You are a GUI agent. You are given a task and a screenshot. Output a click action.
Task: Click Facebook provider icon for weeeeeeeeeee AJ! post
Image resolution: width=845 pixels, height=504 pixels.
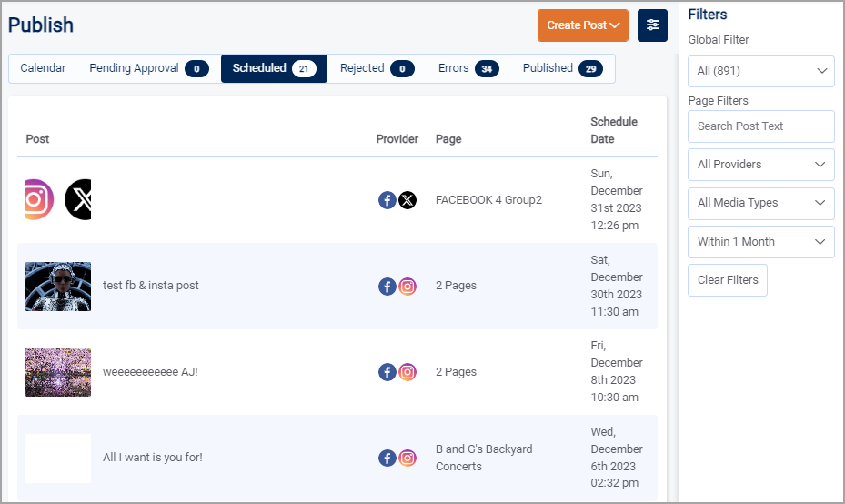[x=387, y=372]
